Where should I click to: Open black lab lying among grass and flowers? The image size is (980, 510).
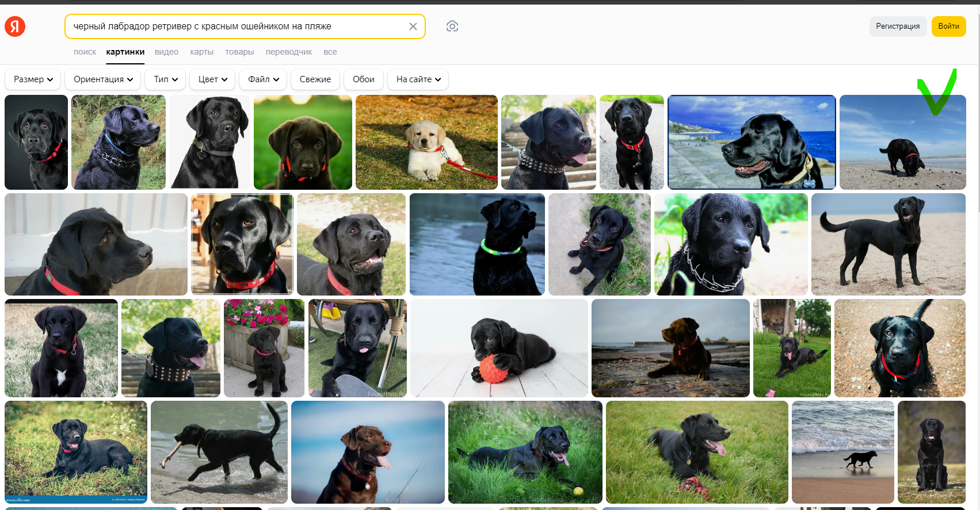click(76, 452)
